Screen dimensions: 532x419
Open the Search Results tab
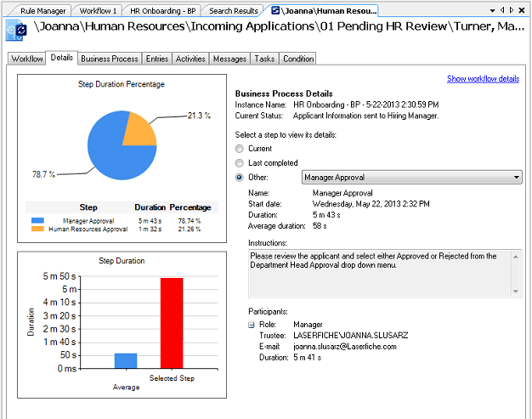pyautogui.click(x=234, y=11)
